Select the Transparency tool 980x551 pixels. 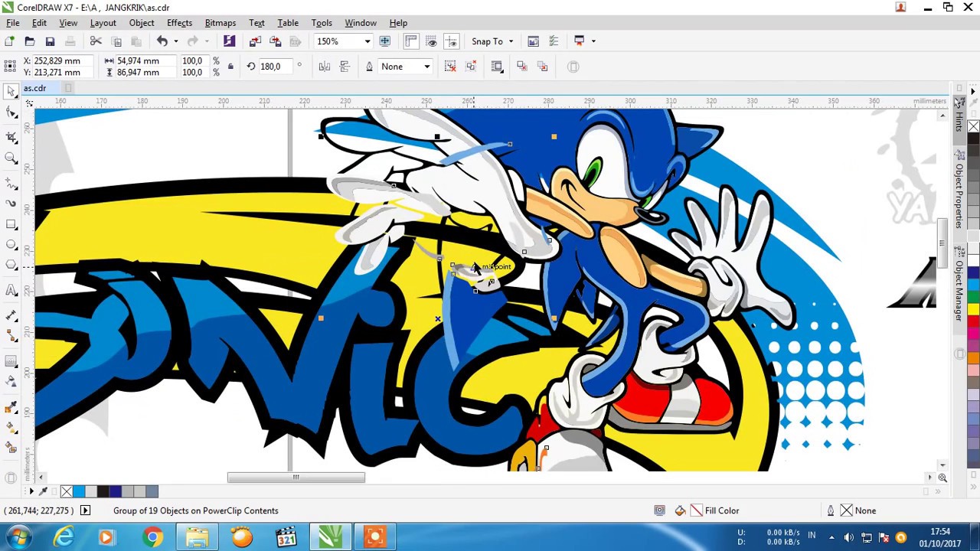(x=11, y=381)
